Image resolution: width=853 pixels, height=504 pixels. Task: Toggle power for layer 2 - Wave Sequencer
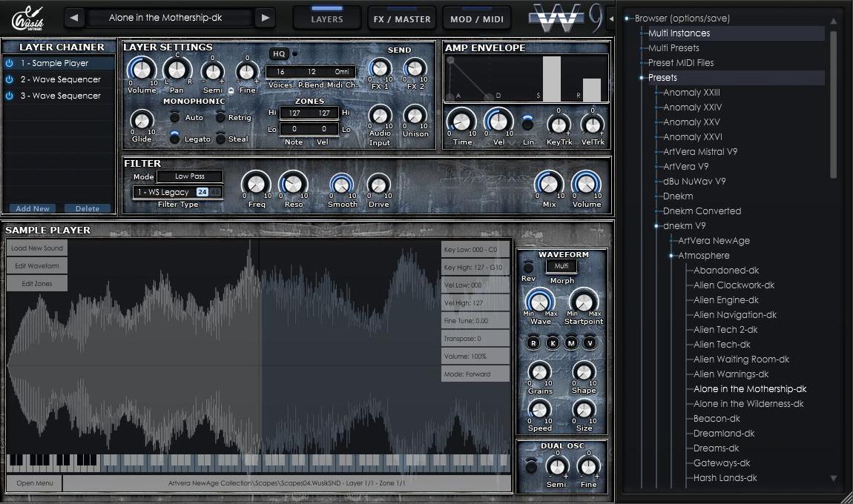(x=9, y=79)
